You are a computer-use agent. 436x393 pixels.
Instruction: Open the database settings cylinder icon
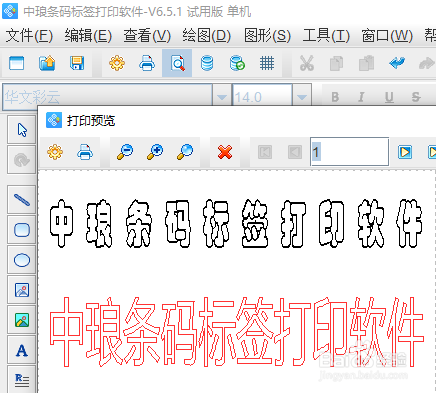tap(207, 63)
